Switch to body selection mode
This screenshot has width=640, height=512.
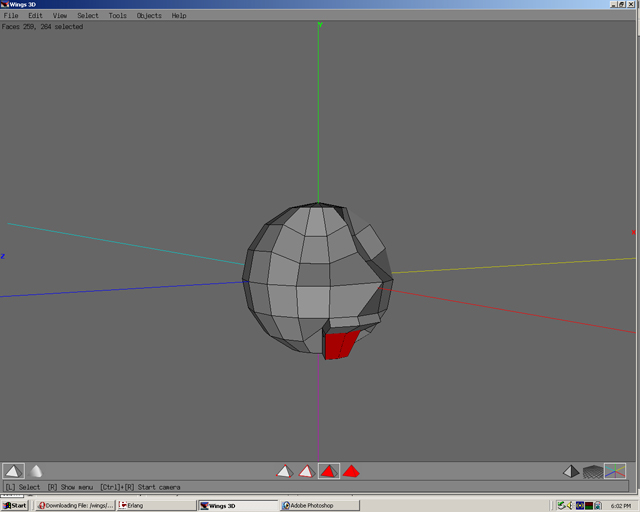pyautogui.click(x=352, y=471)
